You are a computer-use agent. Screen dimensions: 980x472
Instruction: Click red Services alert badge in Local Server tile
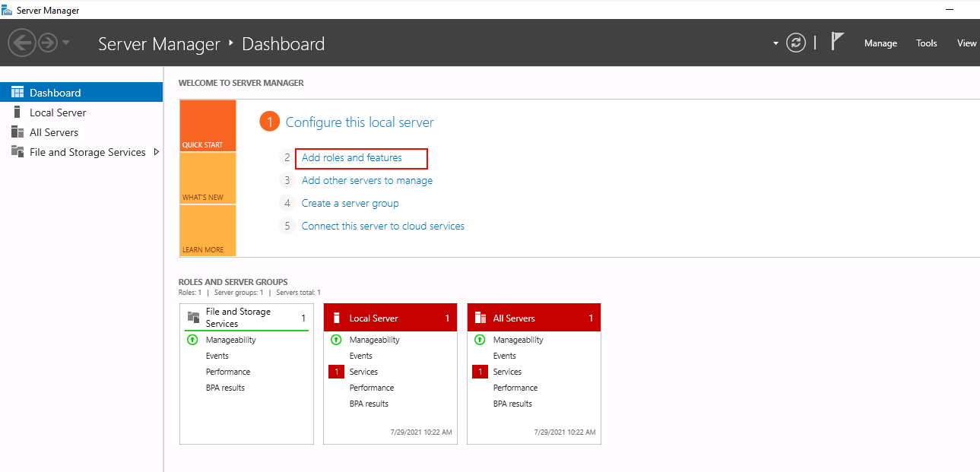point(336,372)
